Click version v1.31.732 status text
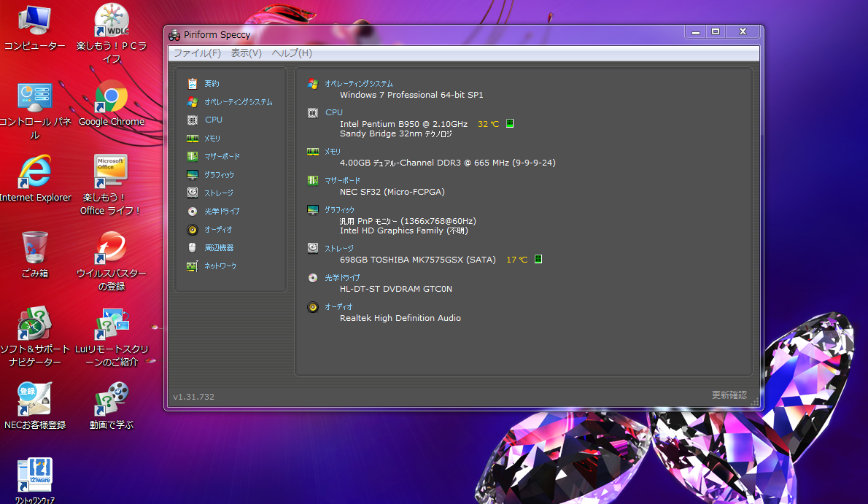Image resolution: width=868 pixels, height=504 pixels. [194, 397]
